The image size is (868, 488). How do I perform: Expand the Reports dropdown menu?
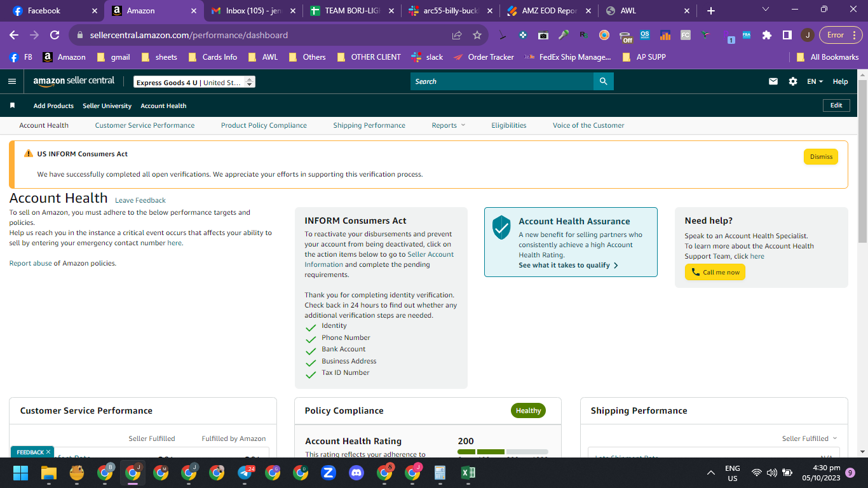449,125
